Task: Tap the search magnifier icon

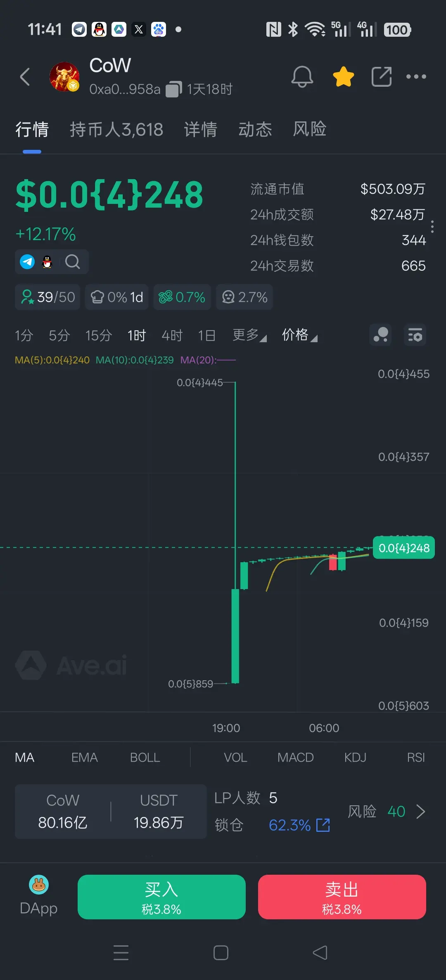Action: click(x=73, y=262)
